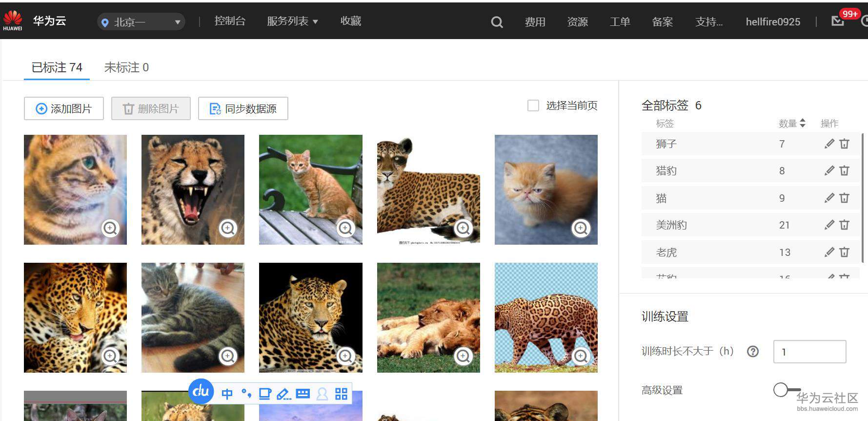Open the mail notifications icon with 99+ badge
The width and height of the screenshot is (868, 421).
point(838,21)
